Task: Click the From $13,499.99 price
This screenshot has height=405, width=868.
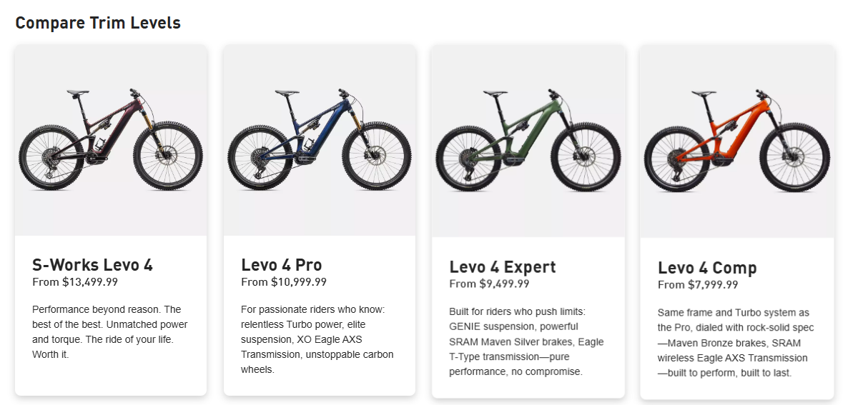Action: [75, 282]
